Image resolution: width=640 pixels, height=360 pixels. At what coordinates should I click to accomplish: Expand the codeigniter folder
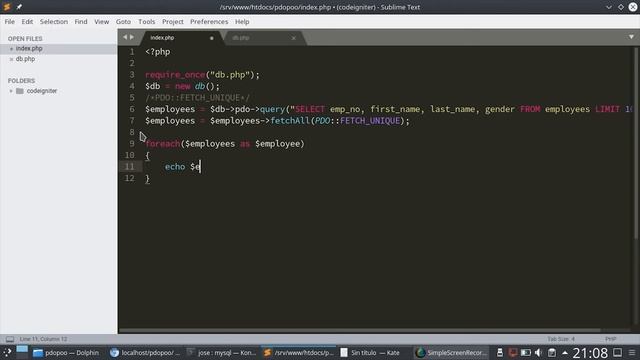coord(11,91)
